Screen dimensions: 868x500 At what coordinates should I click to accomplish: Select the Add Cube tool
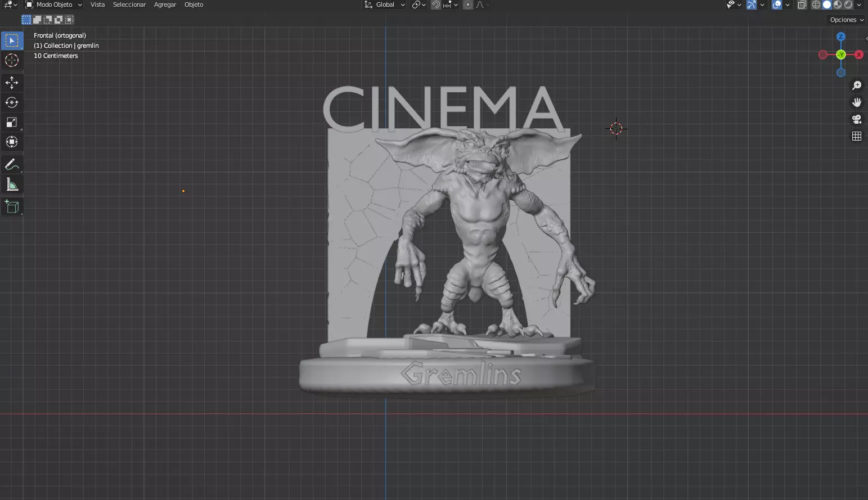pos(12,206)
